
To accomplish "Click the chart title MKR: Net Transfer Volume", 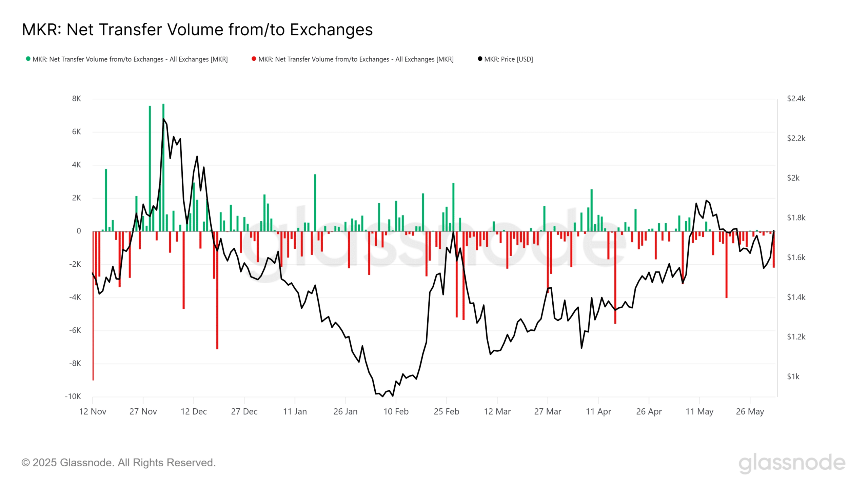I will (197, 30).
